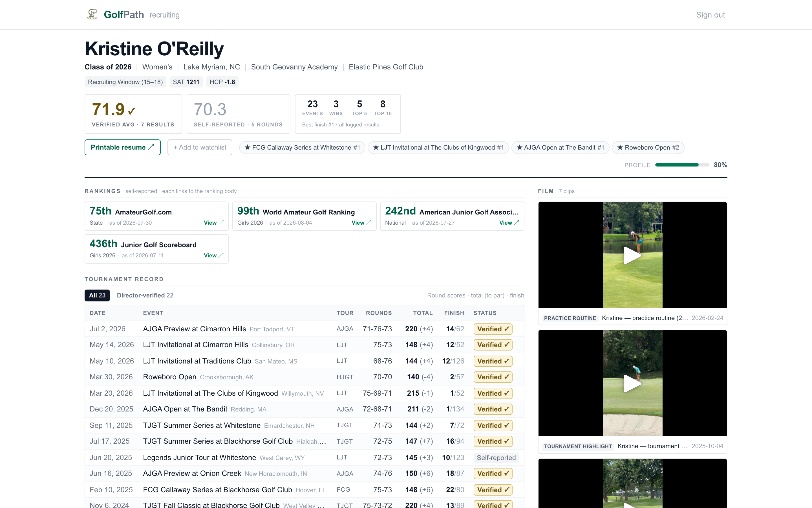
Task: Add Kristine to watchlist
Action: pyautogui.click(x=200, y=147)
